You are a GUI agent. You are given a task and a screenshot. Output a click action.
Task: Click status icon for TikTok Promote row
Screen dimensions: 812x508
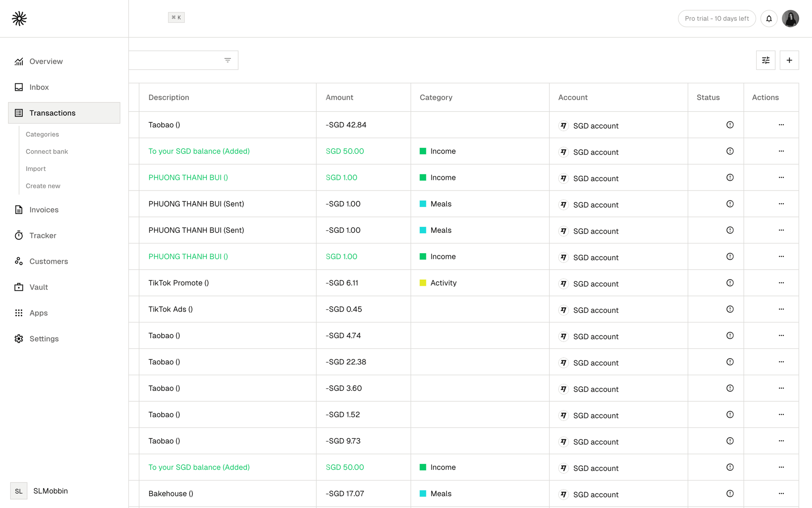[730, 283]
